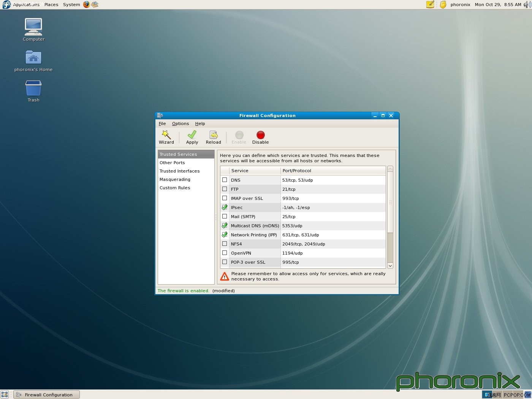Open the Help menu
The height and width of the screenshot is (399, 532).
pos(200,123)
